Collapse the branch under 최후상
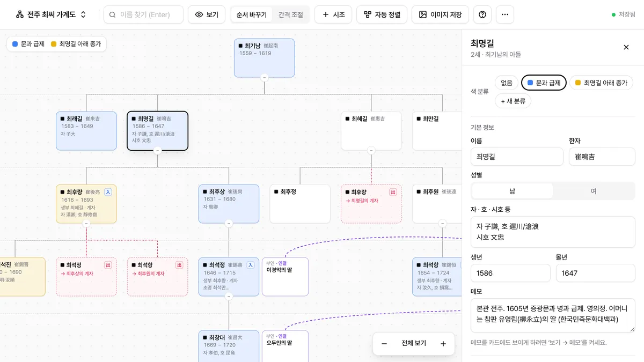The image size is (644, 362). pos(229,224)
